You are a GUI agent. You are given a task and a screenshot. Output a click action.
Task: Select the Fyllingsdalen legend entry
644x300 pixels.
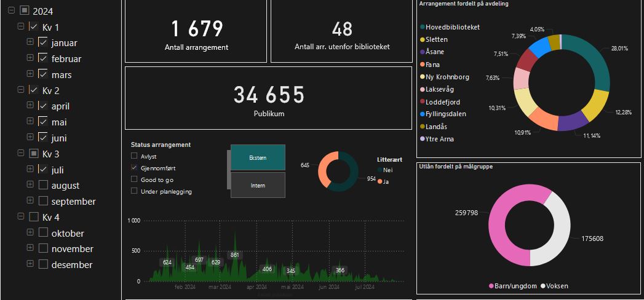(443, 114)
